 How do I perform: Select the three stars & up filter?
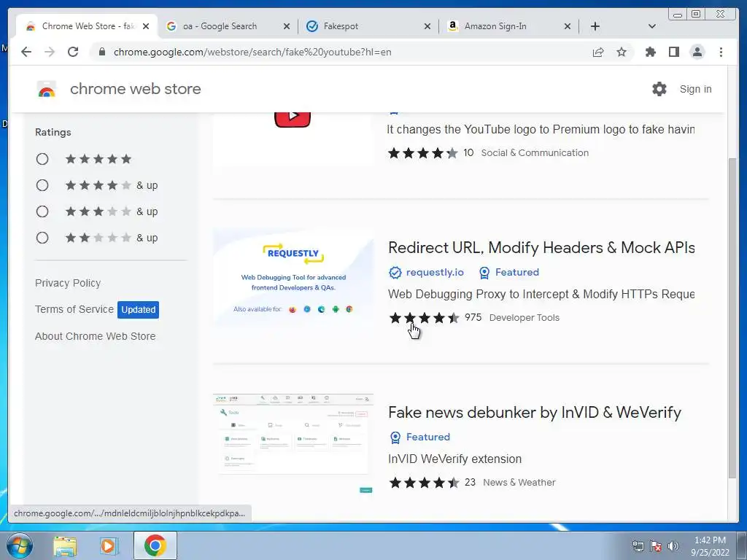pyautogui.click(x=42, y=211)
